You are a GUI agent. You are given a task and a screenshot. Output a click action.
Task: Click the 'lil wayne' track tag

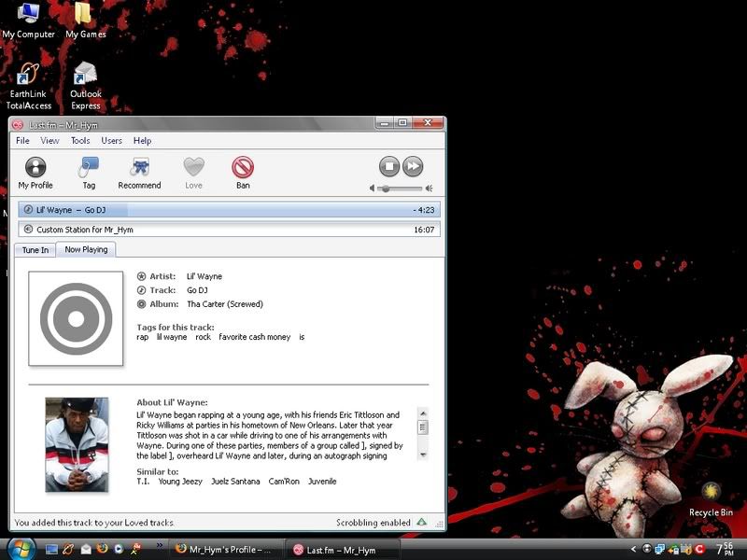[171, 337]
